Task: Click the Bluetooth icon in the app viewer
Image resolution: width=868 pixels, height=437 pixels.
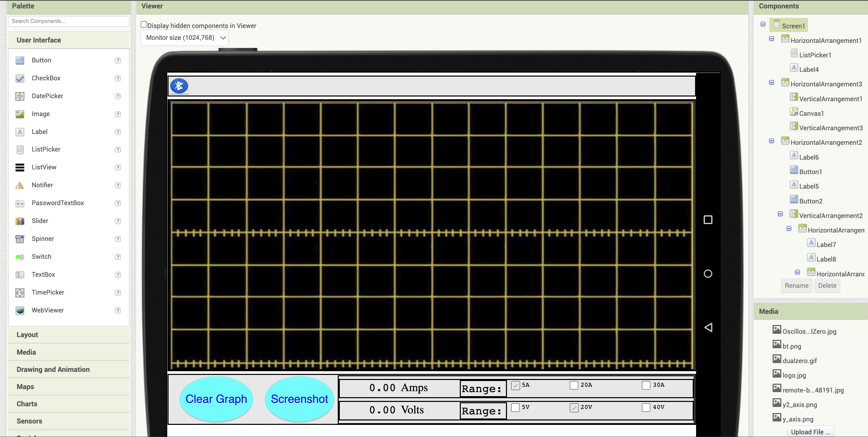Action: pos(179,86)
